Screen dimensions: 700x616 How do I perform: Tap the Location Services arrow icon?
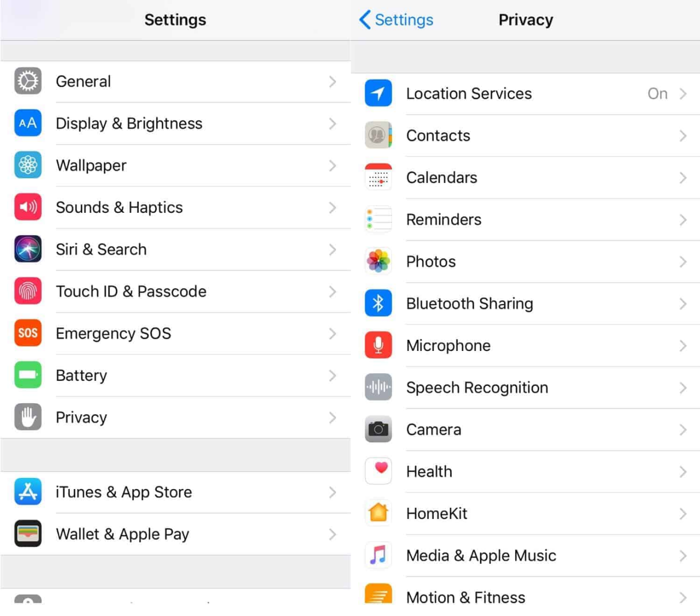(378, 93)
